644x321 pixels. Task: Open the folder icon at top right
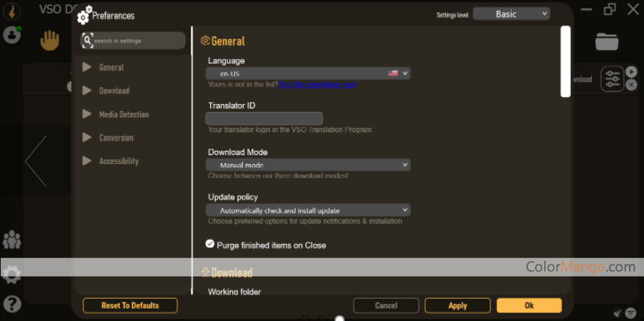(x=607, y=42)
